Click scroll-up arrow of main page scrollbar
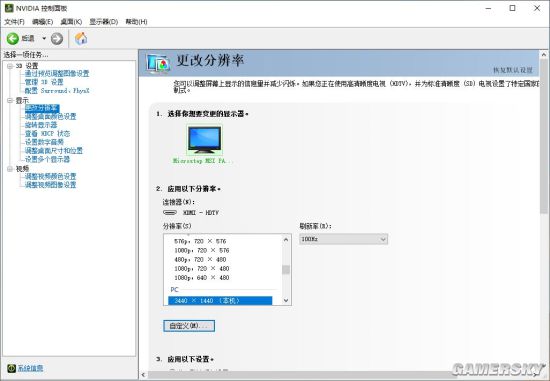The height and width of the screenshot is (381, 550). [544, 55]
